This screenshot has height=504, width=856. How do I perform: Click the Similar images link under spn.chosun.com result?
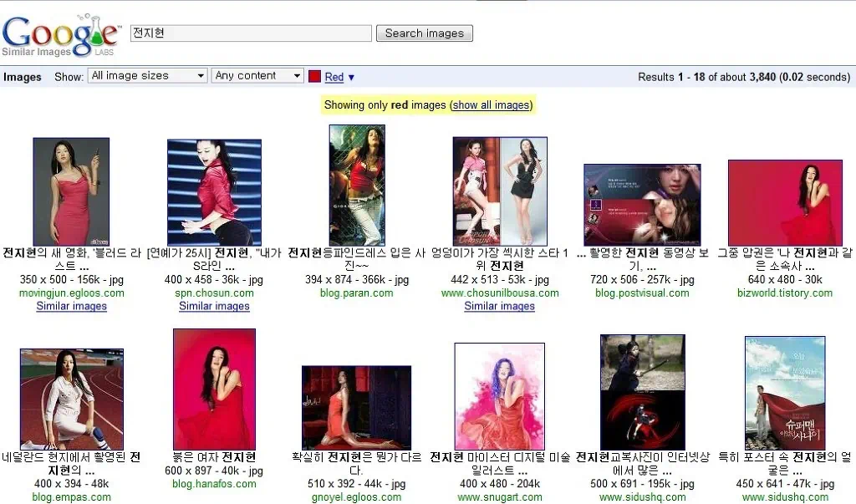tap(214, 306)
